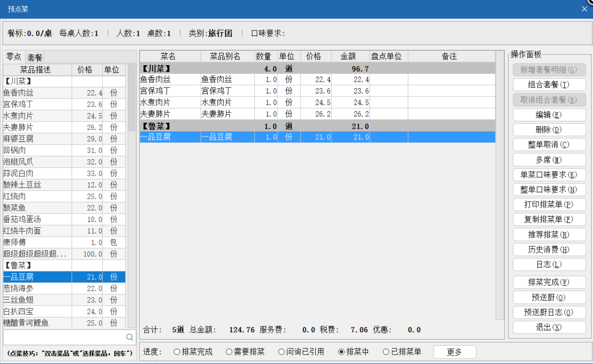Click 组合套餐(I) button
This screenshot has width=593, height=364.
pos(549,85)
